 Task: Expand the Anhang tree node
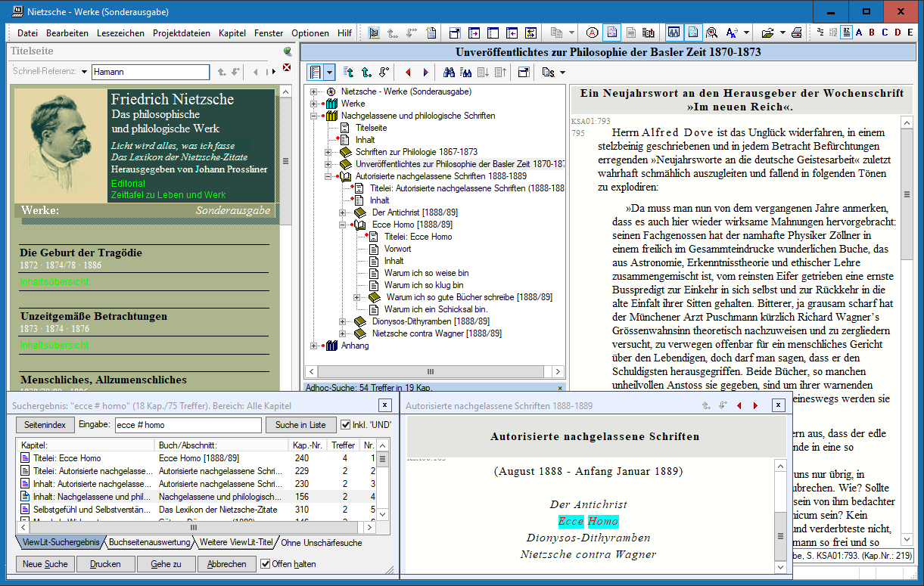[313, 346]
